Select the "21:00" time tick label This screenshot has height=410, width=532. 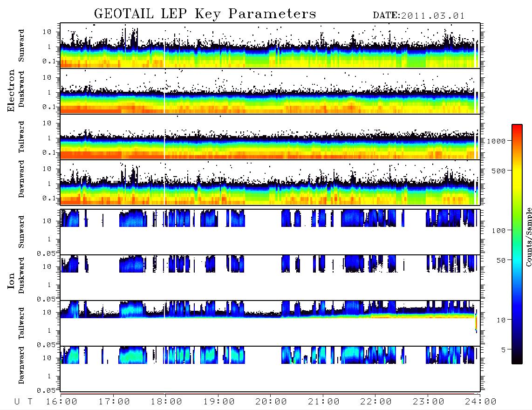[x=324, y=402]
